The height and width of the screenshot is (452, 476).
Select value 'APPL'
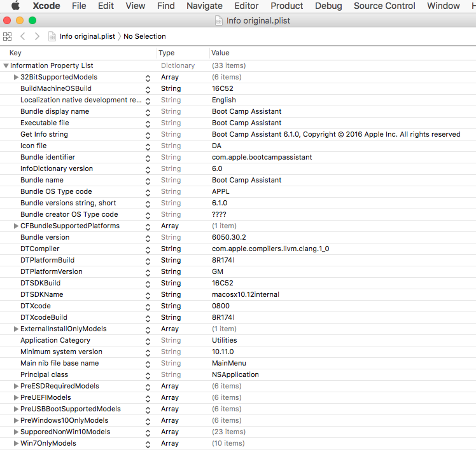[x=220, y=191]
